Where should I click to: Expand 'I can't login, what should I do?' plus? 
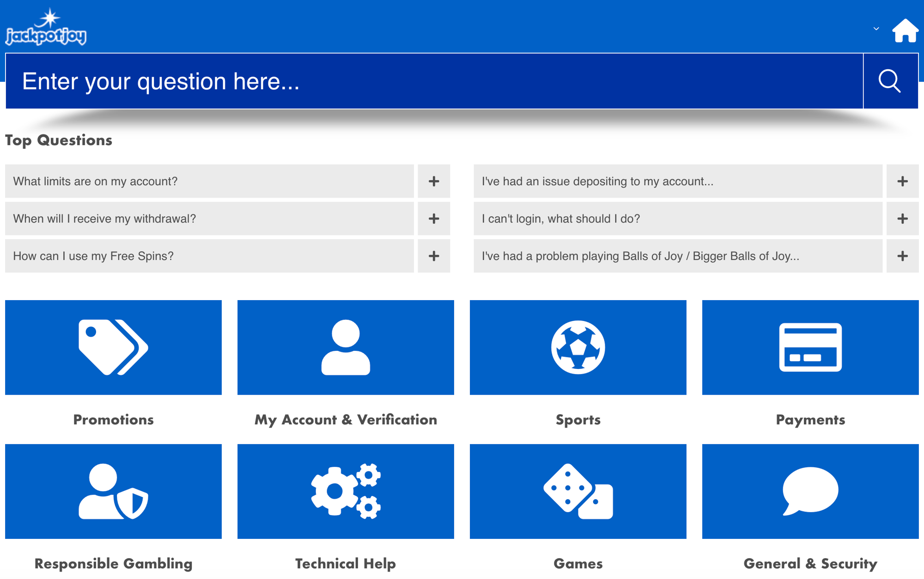[x=902, y=219]
